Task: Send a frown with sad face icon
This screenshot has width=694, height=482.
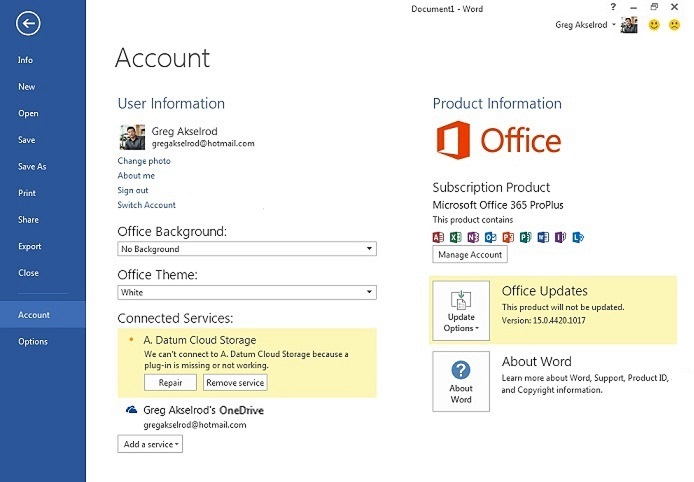Action: [674, 25]
